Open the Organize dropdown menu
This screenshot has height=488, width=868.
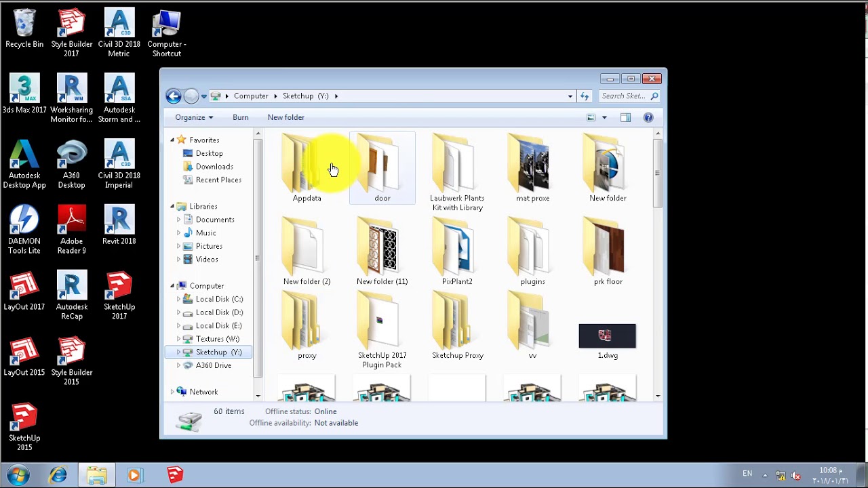pyautogui.click(x=194, y=117)
